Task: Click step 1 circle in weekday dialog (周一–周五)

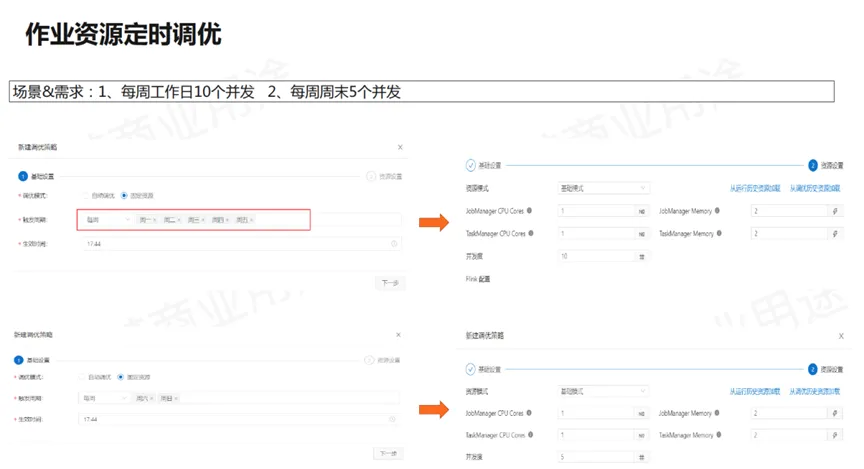Action: coord(23,176)
